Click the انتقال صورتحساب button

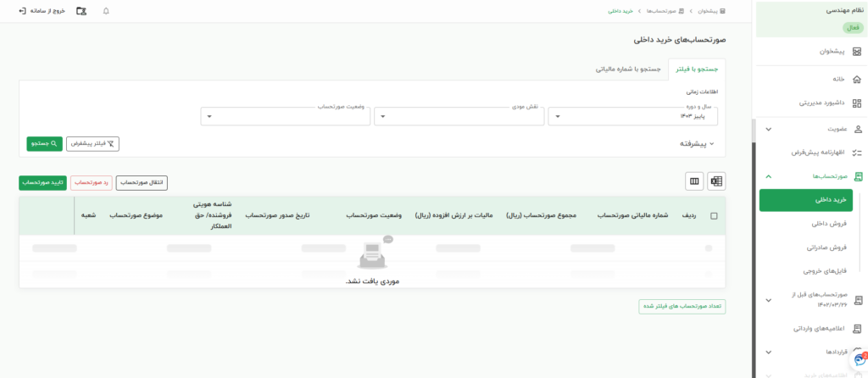click(x=142, y=183)
